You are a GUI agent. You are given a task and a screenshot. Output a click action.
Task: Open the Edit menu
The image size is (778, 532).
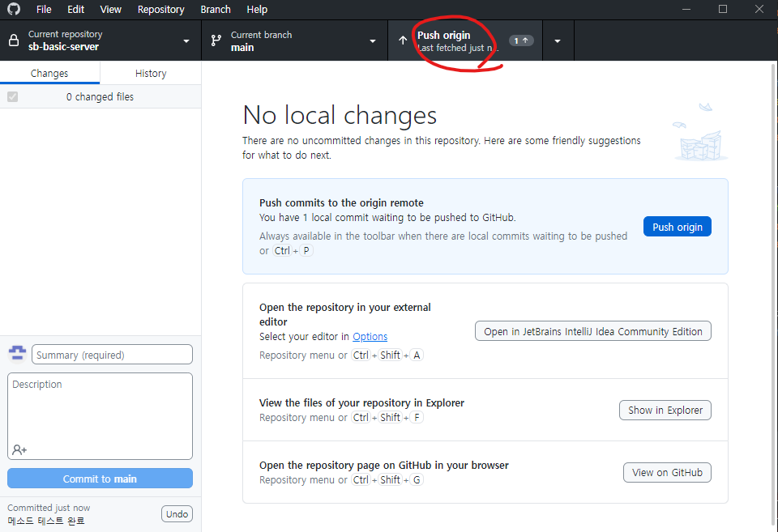(76, 10)
